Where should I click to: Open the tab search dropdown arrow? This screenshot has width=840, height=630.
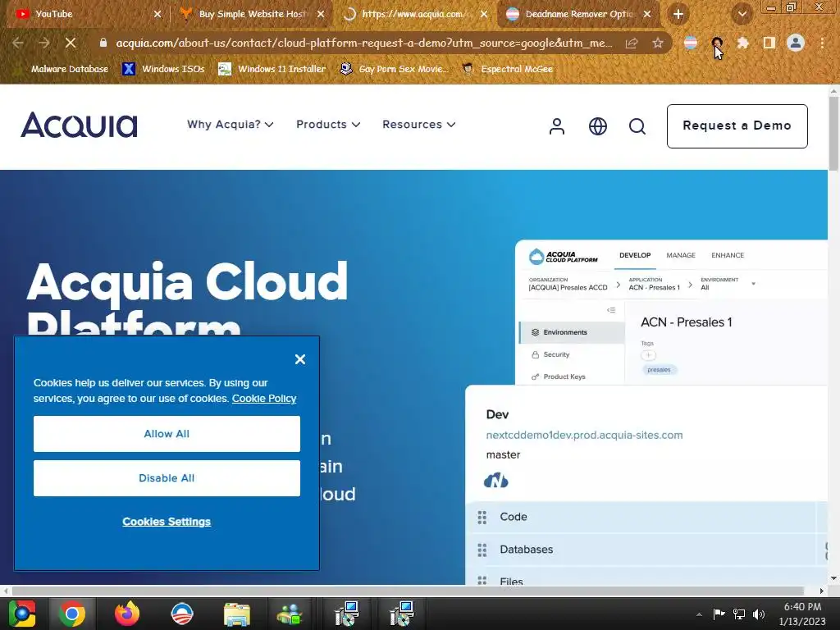pos(742,15)
